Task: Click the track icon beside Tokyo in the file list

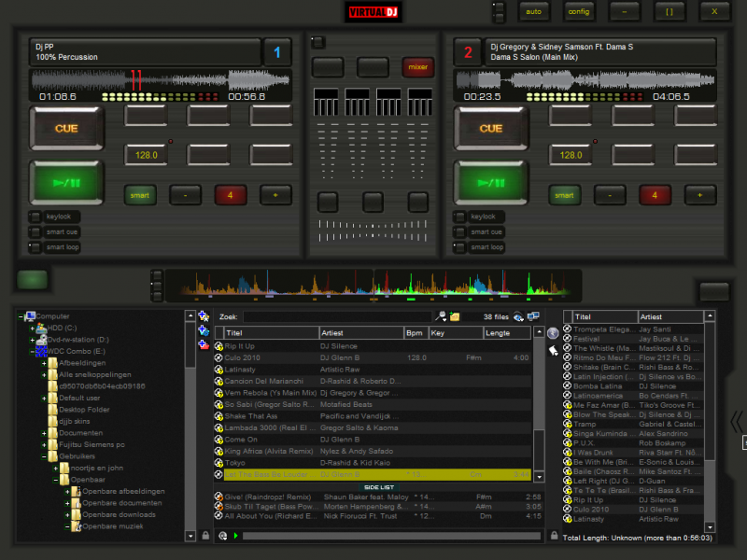Action: point(218,463)
